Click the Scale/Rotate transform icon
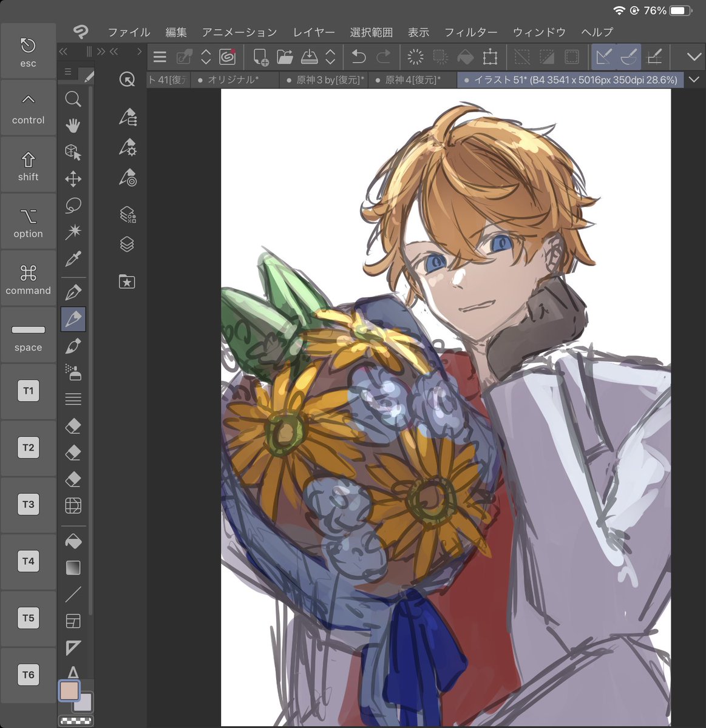The width and height of the screenshot is (706, 728). 490,58
